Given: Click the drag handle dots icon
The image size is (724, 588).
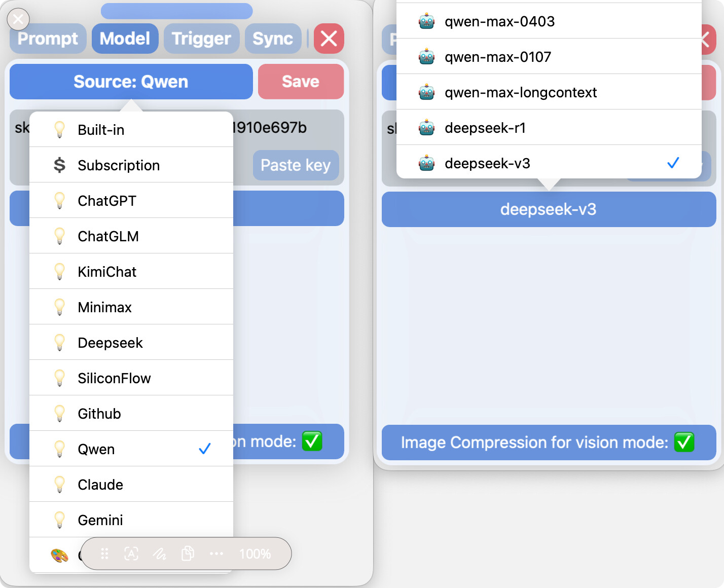Looking at the screenshot, I should click(x=104, y=554).
